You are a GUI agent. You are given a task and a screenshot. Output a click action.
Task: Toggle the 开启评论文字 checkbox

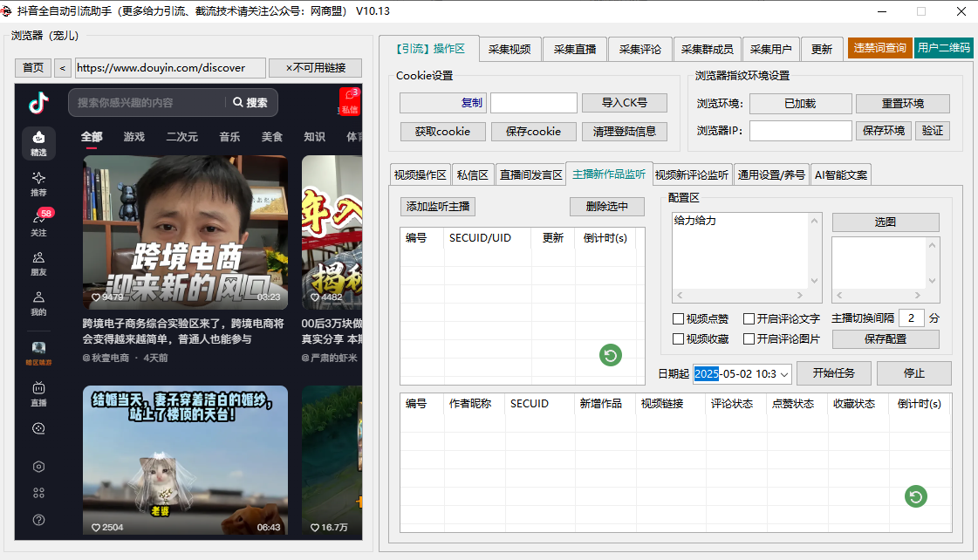[749, 318]
